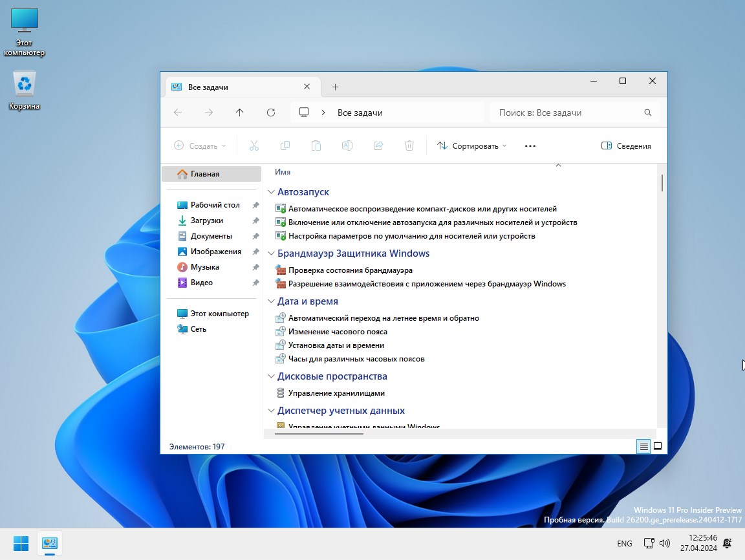Click the address bar chevron before Все задачи
Viewport: 745px width, 560px height.
click(x=323, y=113)
